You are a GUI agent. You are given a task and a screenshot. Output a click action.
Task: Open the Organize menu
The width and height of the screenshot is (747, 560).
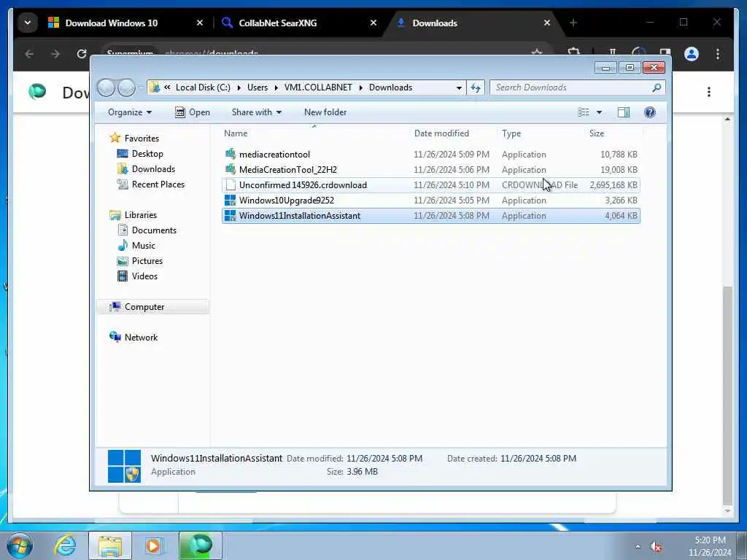130,112
